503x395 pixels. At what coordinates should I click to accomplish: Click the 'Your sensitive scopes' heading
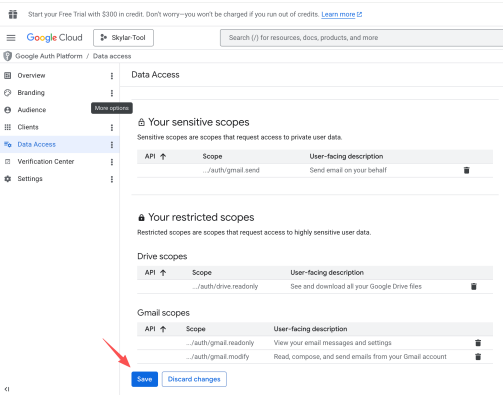(199, 122)
